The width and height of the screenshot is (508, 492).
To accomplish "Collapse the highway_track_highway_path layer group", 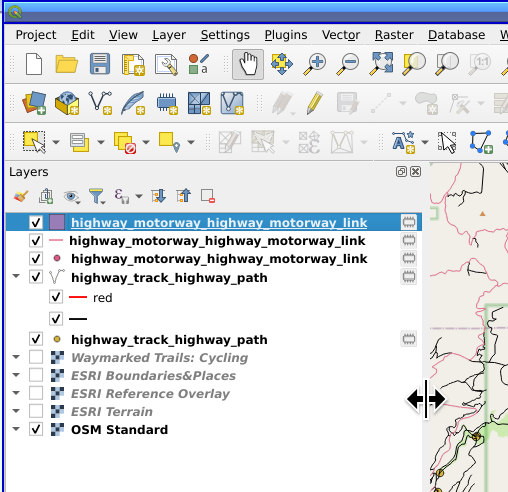I will pyautogui.click(x=16, y=276).
